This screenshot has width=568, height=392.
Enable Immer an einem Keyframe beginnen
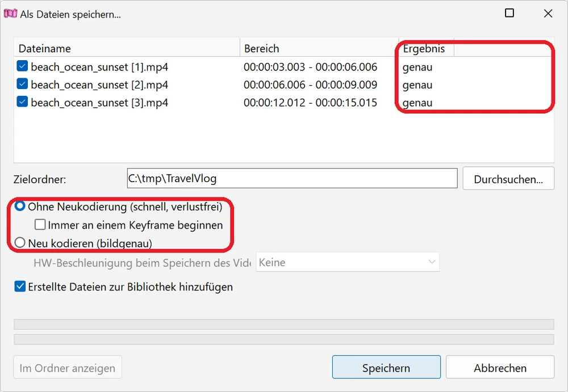pos(40,225)
